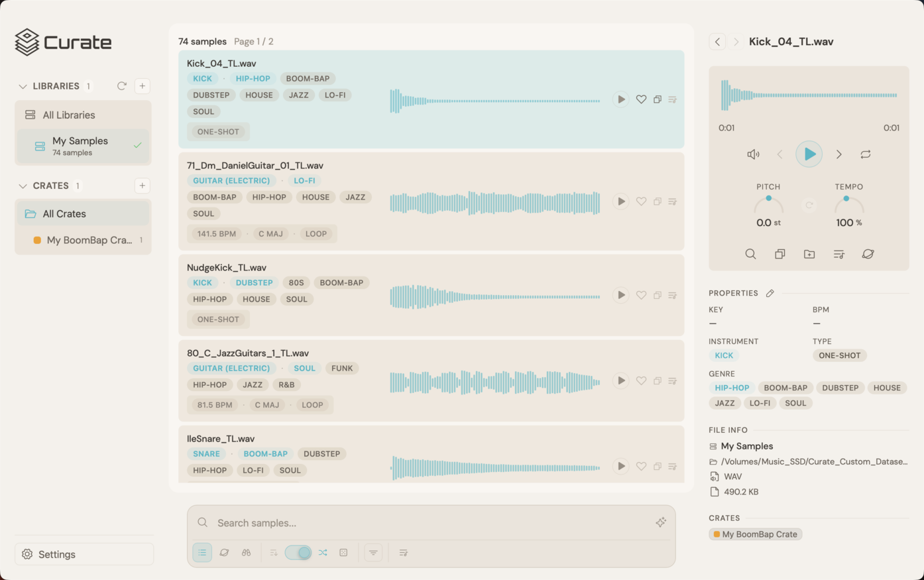
Task: Select the list view icon above the search bar
Action: coord(202,552)
